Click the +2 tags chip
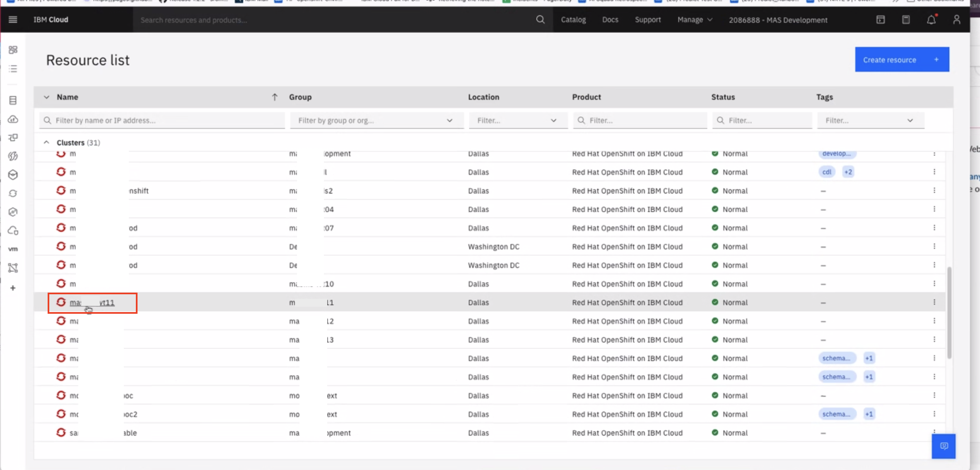980x470 pixels. click(x=848, y=172)
